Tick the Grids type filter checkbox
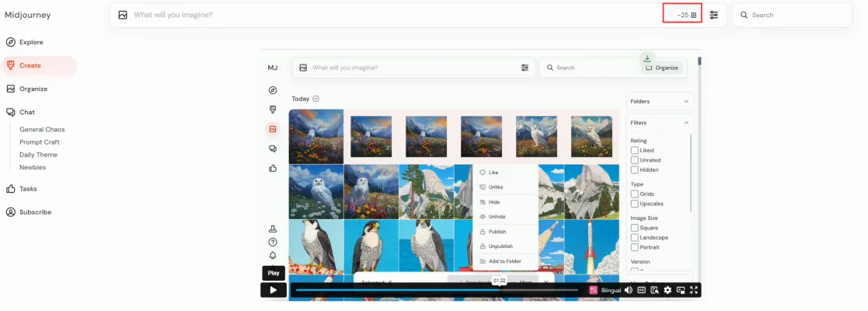 coord(635,194)
